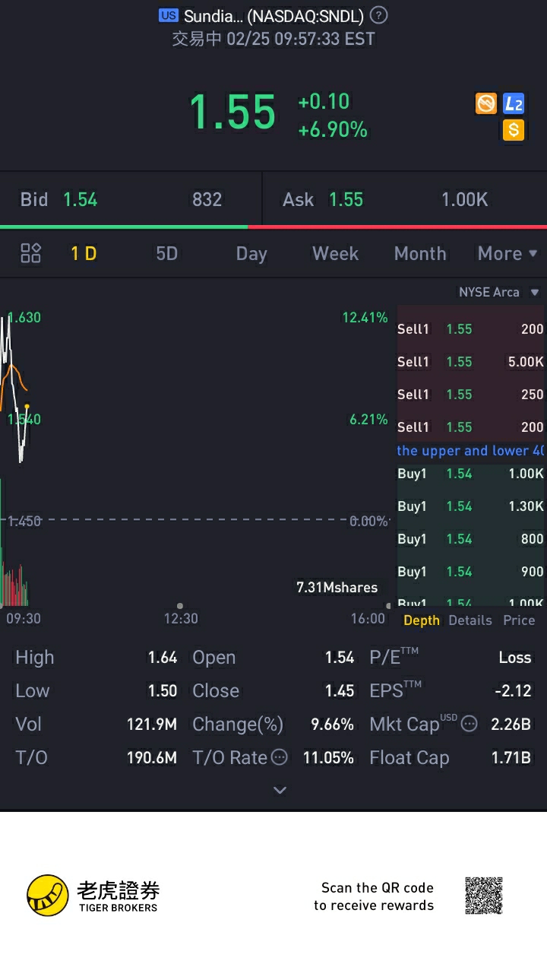Tap the blue upper and lower notice link

tap(470, 451)
